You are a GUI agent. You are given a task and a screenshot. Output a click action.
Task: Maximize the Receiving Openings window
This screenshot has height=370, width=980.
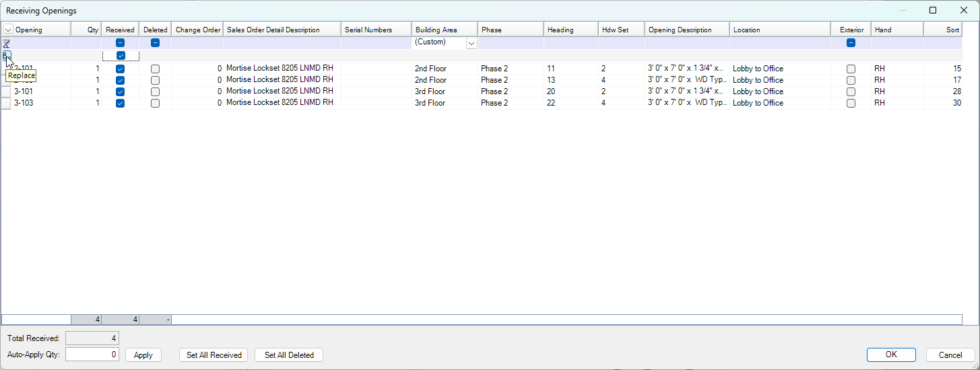933,10
